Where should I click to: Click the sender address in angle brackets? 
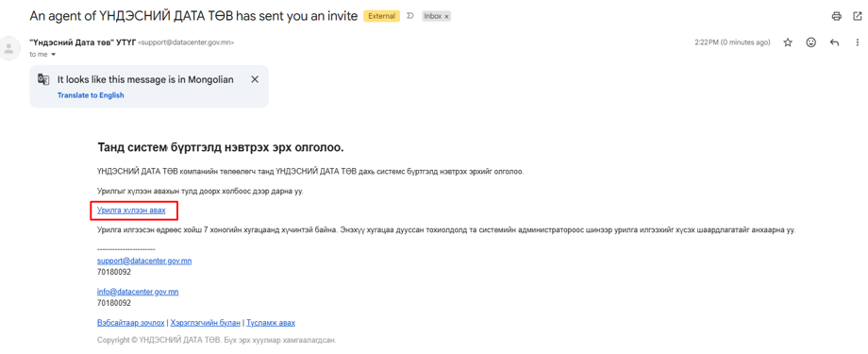pos(186,42)
